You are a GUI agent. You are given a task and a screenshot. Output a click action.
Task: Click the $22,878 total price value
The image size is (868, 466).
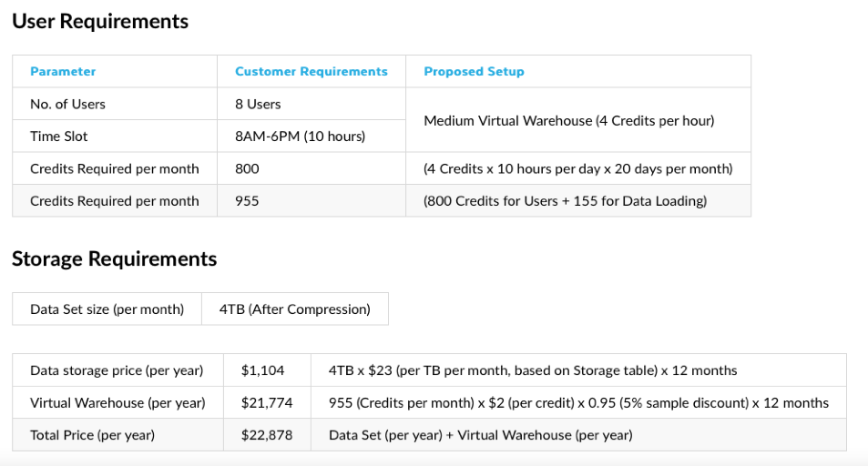(267, 435)
